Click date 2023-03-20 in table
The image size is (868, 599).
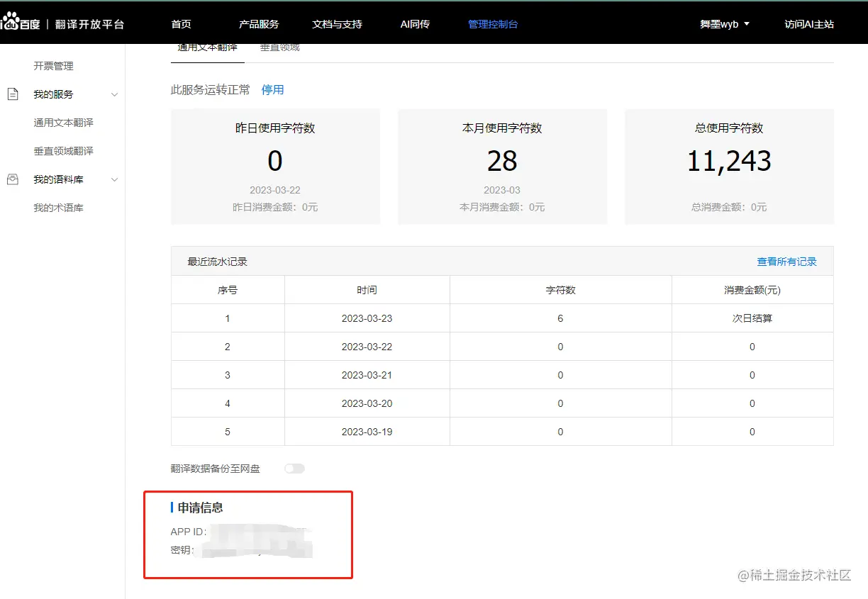(x=367, y=403)
